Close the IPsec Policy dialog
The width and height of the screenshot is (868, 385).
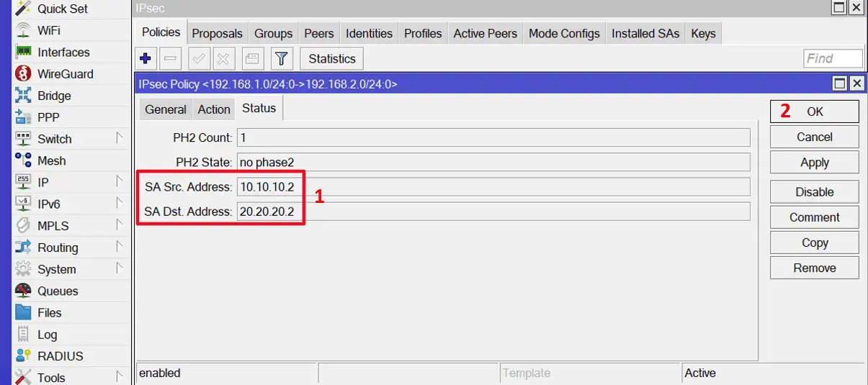coord(856,83)
